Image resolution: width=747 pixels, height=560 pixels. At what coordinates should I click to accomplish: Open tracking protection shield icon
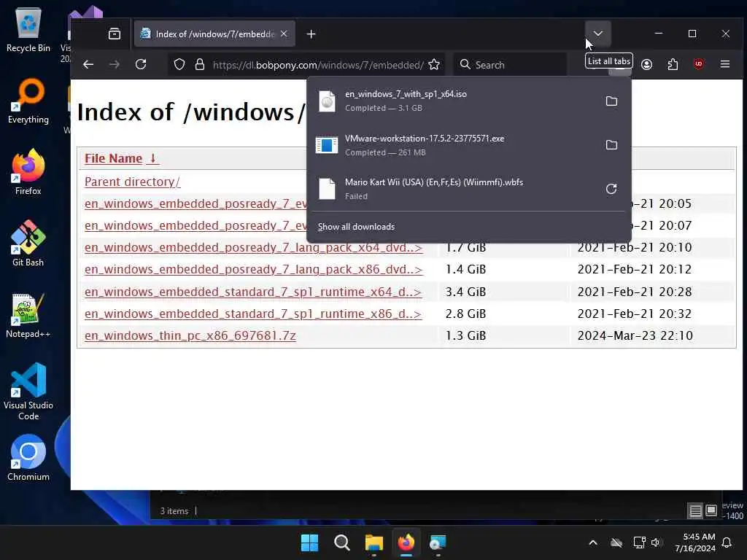179,64
